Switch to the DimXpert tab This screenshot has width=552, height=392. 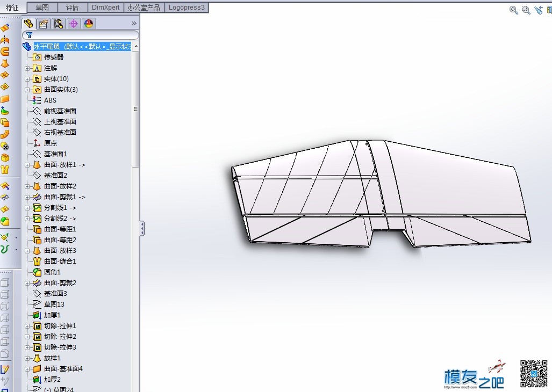click(x=105, y=8)
